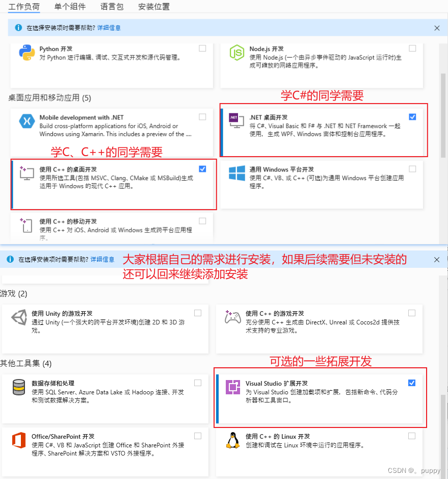Uncheck the .NET 桌面开发 workload
Image resolution: width=448 pixels, height=479 pixels.
click(x=412, y=117)
